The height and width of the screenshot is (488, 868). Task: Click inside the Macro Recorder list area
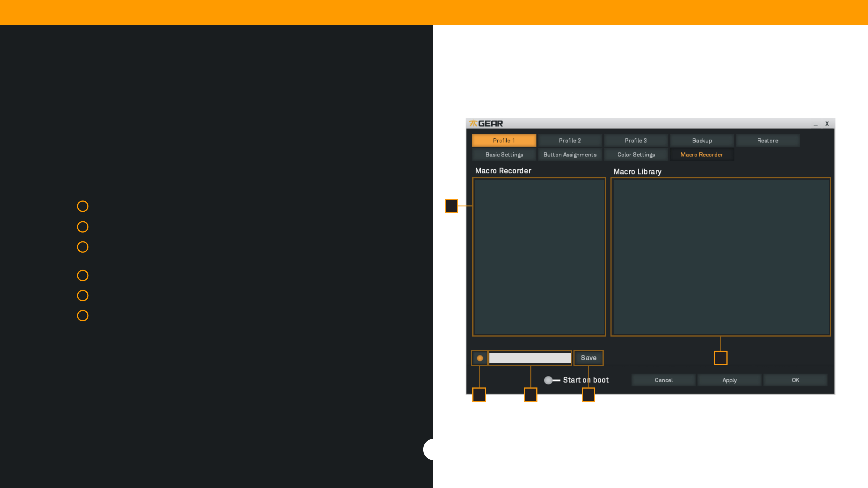click(539, 257)
